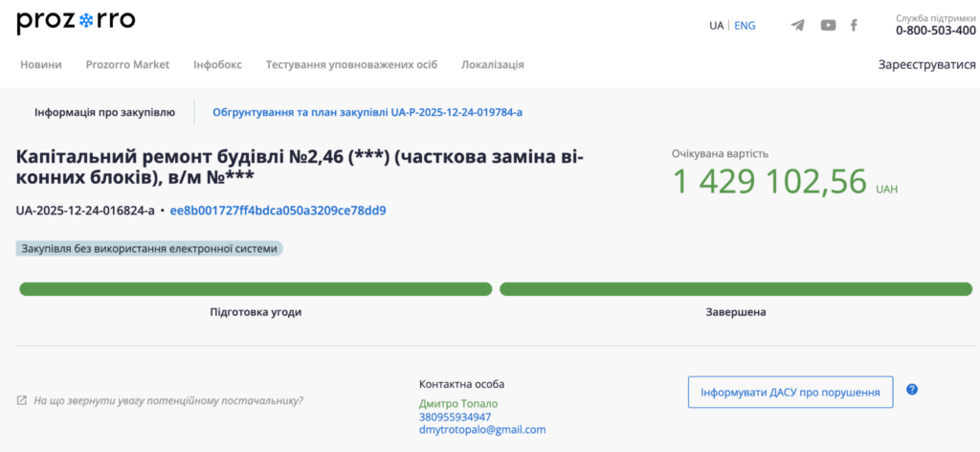Click the blue question mark help icon
The height and width of the screenshot is (452, 980).
tap(912, 390)
